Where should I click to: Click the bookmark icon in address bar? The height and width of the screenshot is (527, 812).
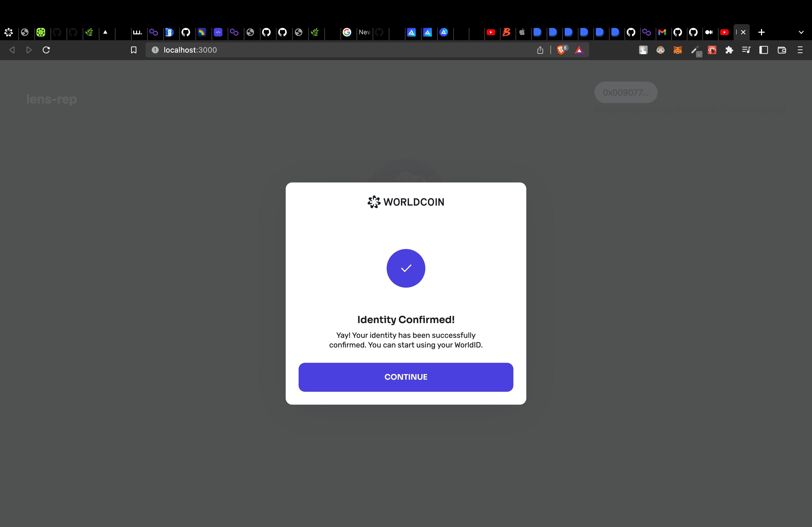click(133, 50)
